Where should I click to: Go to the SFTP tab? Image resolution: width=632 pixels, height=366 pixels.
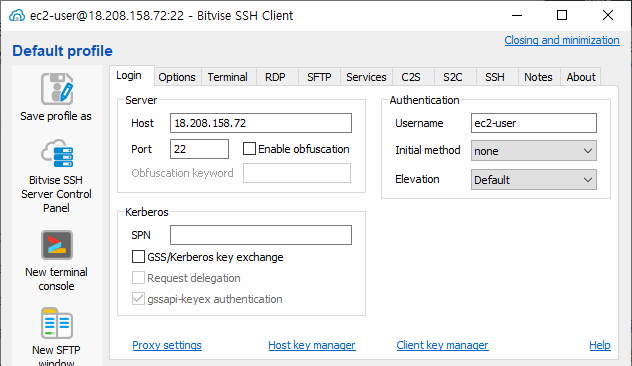319,77
